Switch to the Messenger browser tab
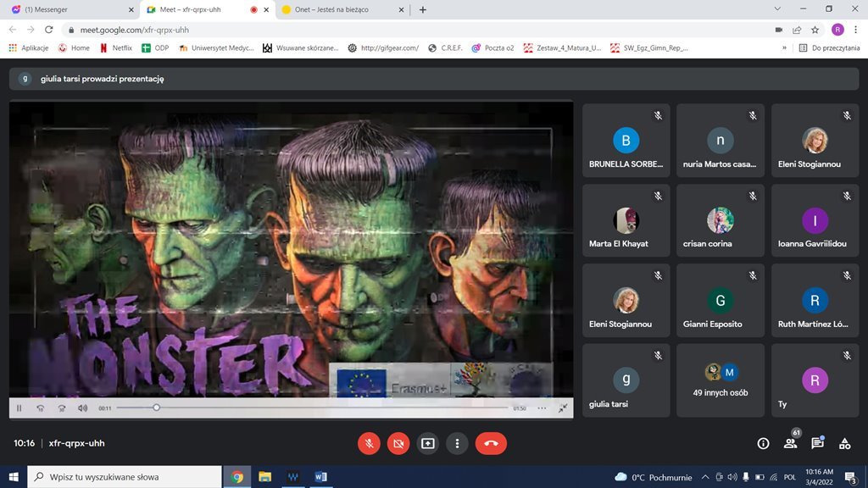 tap(71, 9)
